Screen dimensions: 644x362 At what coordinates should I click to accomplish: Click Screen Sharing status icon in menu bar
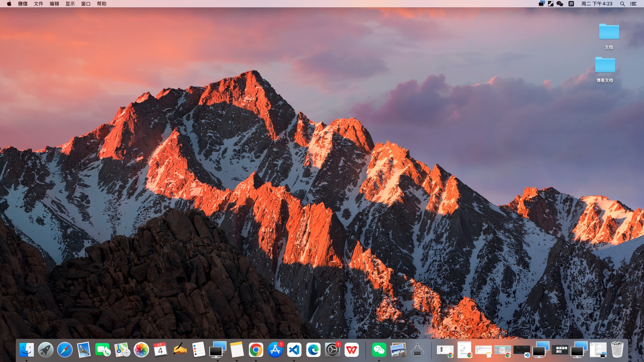click(541, 4)
